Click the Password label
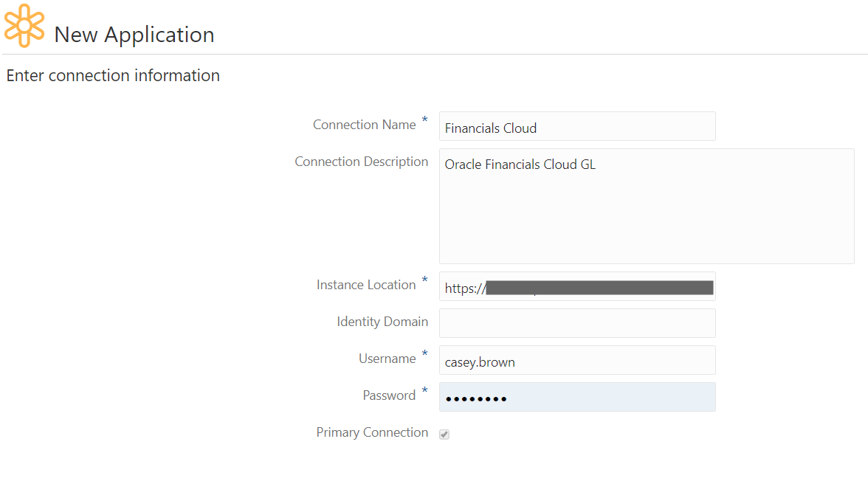868x481 pixels. (x=389, y=395)
